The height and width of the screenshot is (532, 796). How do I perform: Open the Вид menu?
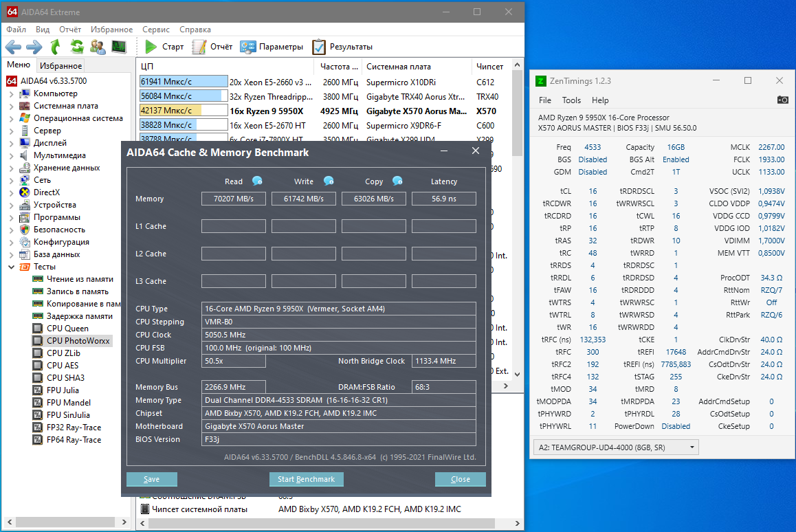(43, 30)
